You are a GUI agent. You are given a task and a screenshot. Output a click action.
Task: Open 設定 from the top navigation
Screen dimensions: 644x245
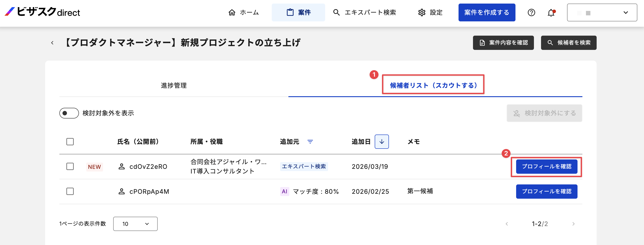coord(430,12)
